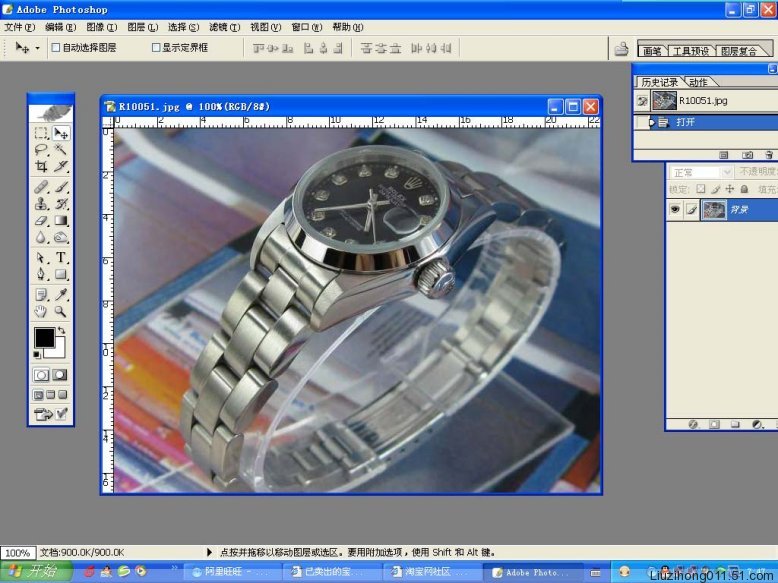Open the 文件(F) menu

click(20, 27)
